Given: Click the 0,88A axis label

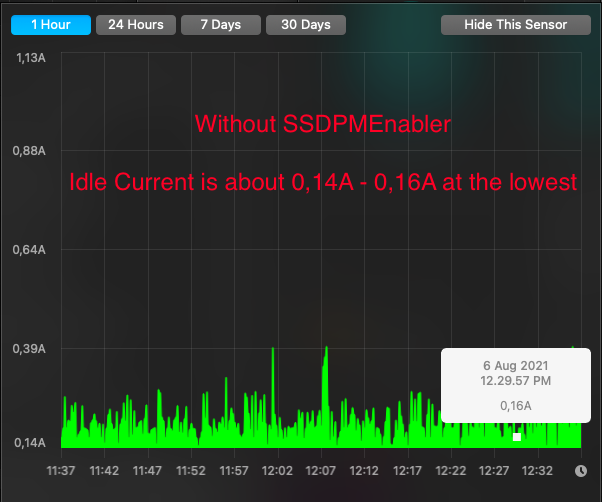Looking at the screenshot, I should tap(29, 151).
